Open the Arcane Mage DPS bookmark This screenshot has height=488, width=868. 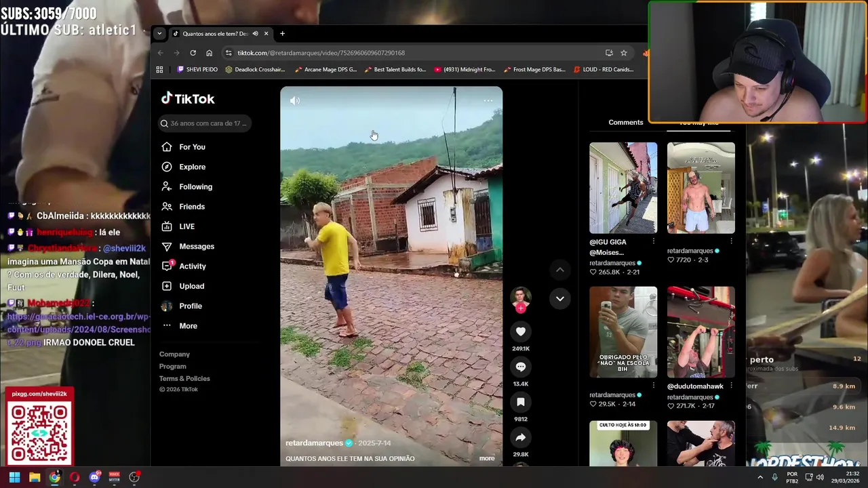325,69
